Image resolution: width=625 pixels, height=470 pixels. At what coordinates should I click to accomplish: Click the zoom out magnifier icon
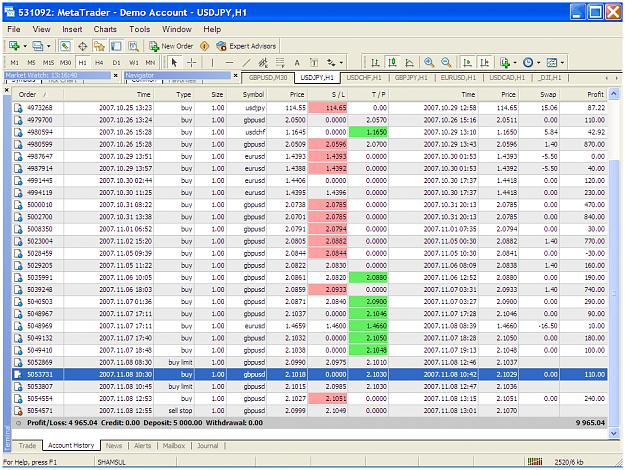tap(446, 63)
